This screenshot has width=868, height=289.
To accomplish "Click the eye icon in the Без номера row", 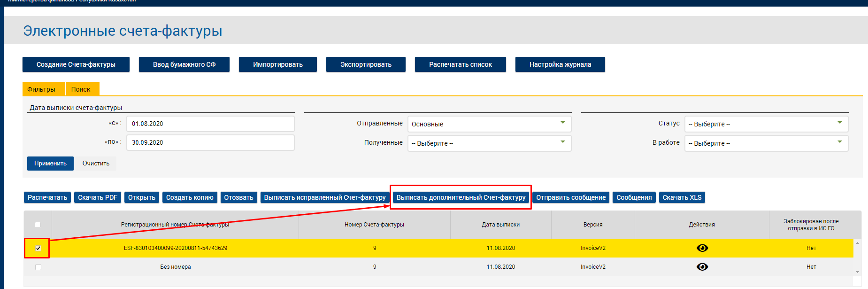I will (x=702, y=267).
